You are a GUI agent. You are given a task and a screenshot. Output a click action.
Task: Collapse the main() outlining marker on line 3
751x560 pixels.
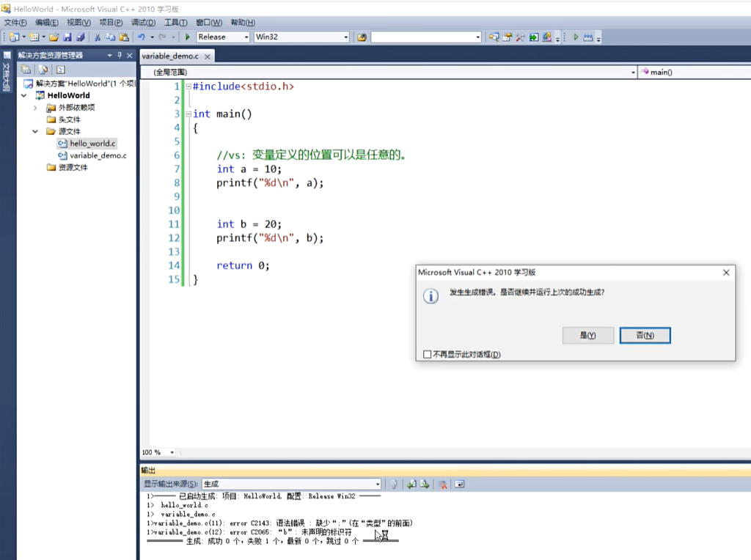tap(188, 114)
